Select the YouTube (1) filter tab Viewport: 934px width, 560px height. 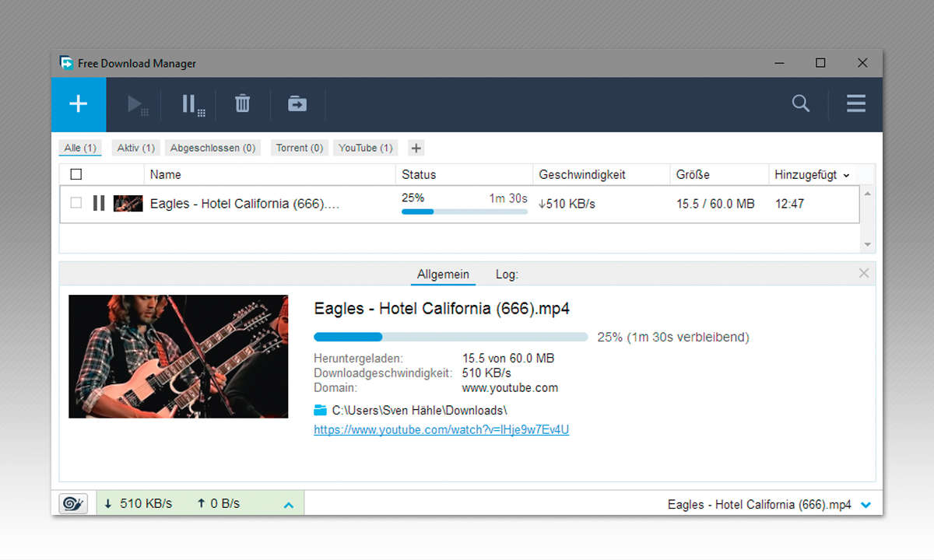366,148
